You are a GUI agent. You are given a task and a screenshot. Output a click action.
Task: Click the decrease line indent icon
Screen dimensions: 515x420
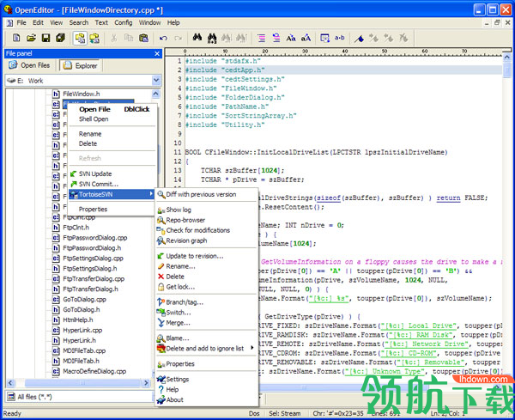click(276, 38)
